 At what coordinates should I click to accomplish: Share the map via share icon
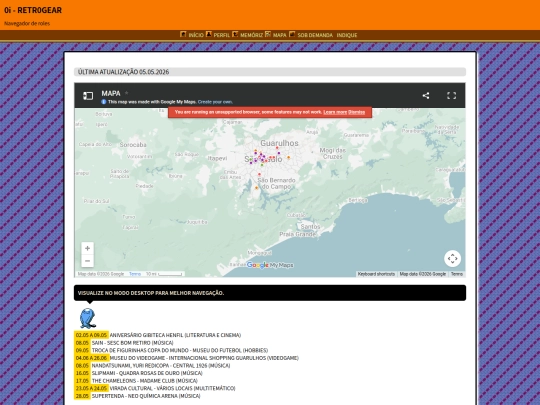[x=426, y=95]
